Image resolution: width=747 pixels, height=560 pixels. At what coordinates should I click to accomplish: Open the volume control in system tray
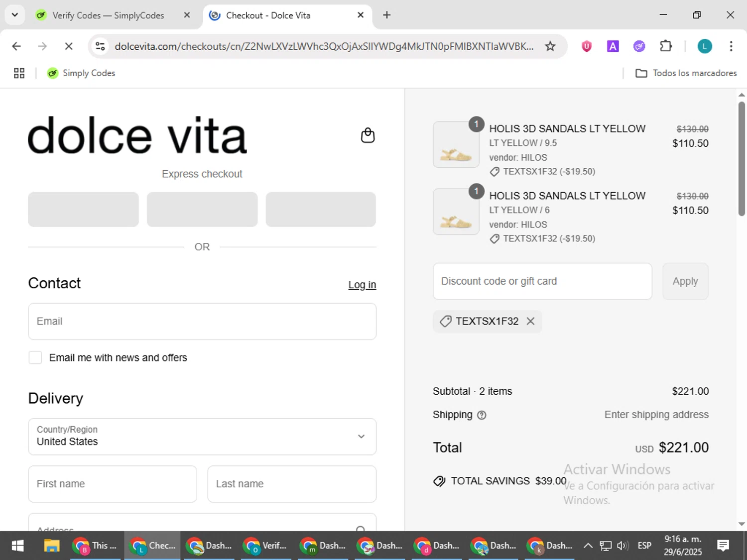pyautogui.click(x=622, y=546)
